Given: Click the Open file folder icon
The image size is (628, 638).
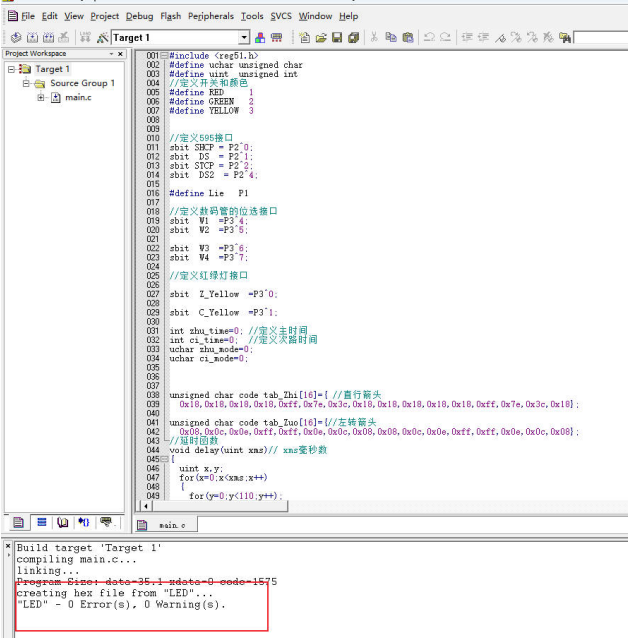Looking at the screenshot, I should (321, 38).
